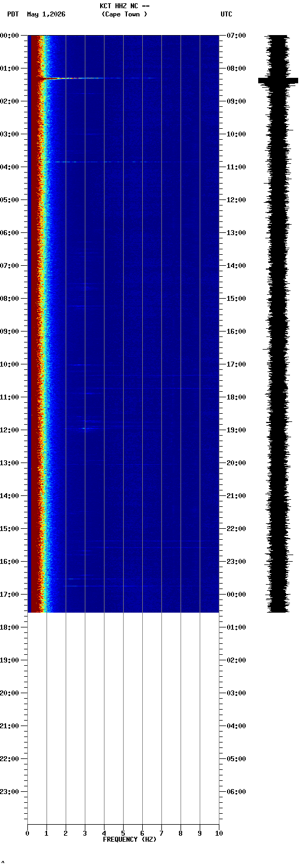Click the 0 Hz frequency tick label
The image size is (302, 868).
27,833
